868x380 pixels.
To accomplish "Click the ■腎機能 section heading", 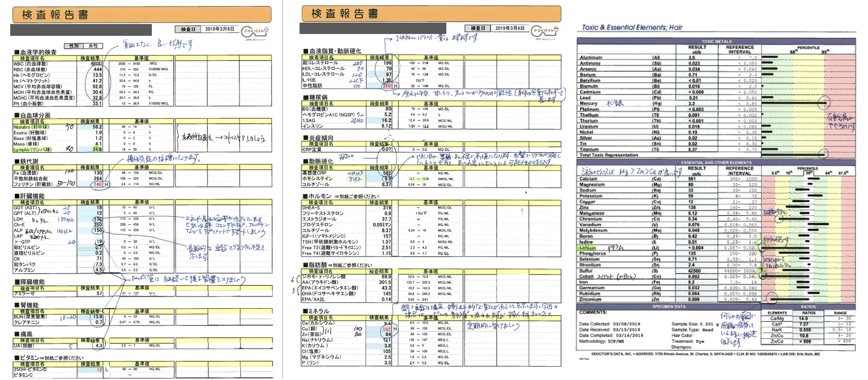I will pos(26,305).
